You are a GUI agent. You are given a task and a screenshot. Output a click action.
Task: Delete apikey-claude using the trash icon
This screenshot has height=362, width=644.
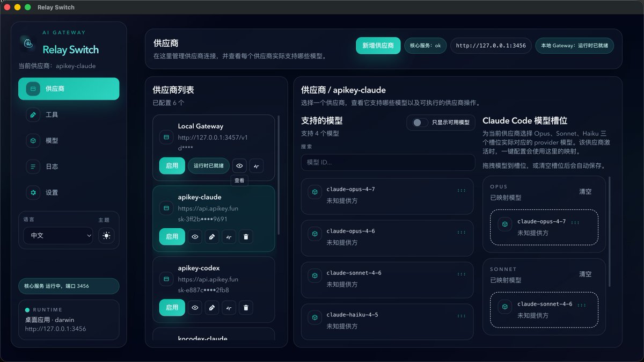(246, 237)
